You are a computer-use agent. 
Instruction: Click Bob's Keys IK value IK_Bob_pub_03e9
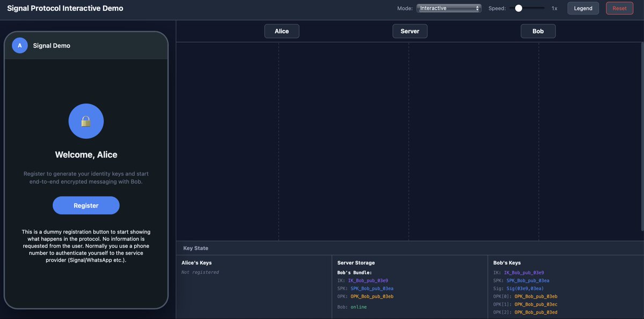pos(524,272)
